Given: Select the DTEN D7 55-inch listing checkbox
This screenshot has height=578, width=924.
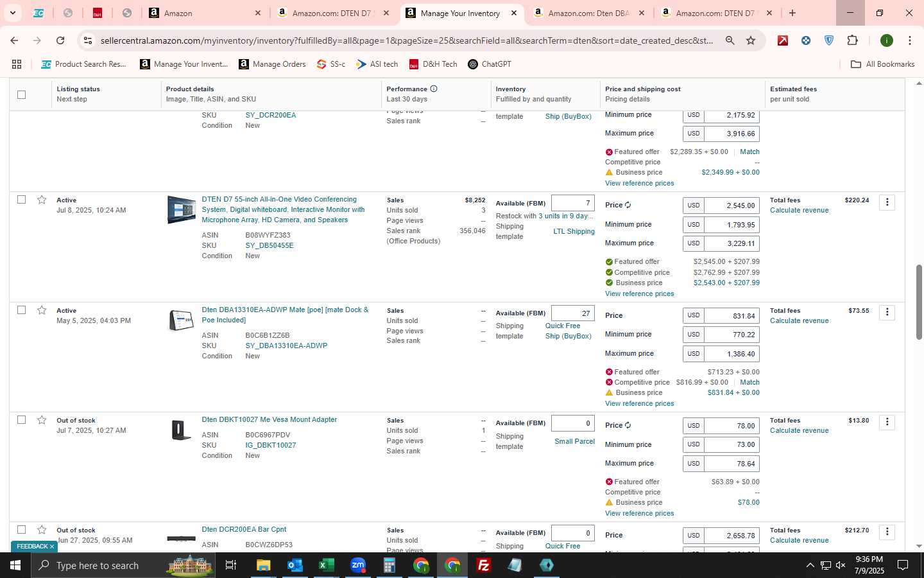Looking at the screenshot, I should [x=21, y=200].
